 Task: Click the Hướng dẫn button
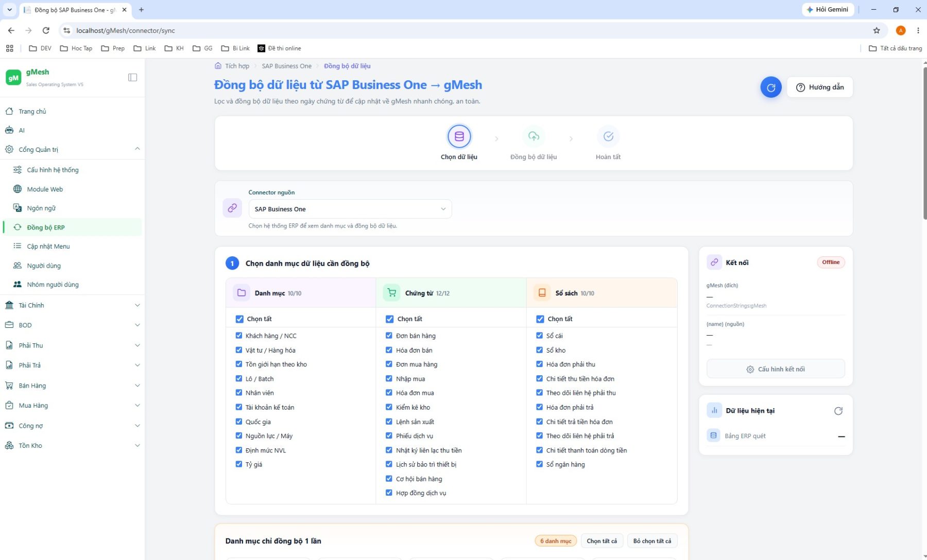point(820,87)
